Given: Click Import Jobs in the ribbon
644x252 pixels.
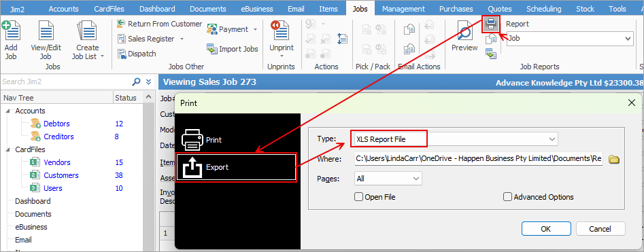Looking at the screenshot, I should (x=233, y=49).
